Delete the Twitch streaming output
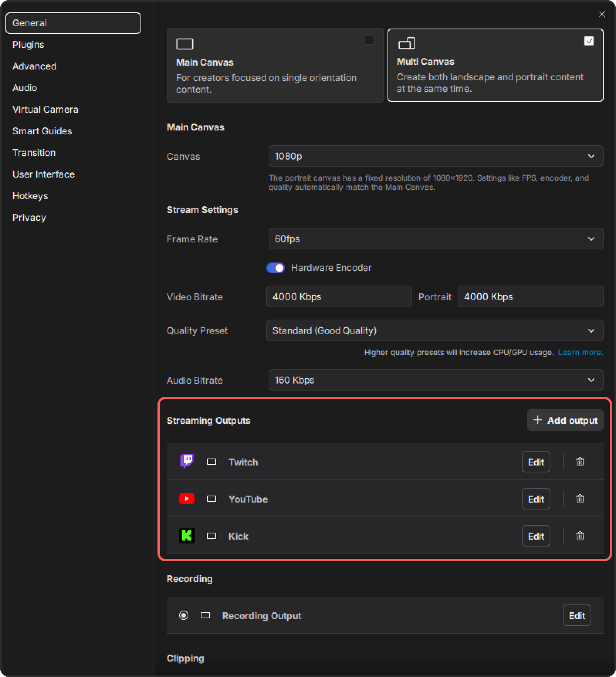Image resolution: width=616 pixels, height=677 pixels. (580, 462)
